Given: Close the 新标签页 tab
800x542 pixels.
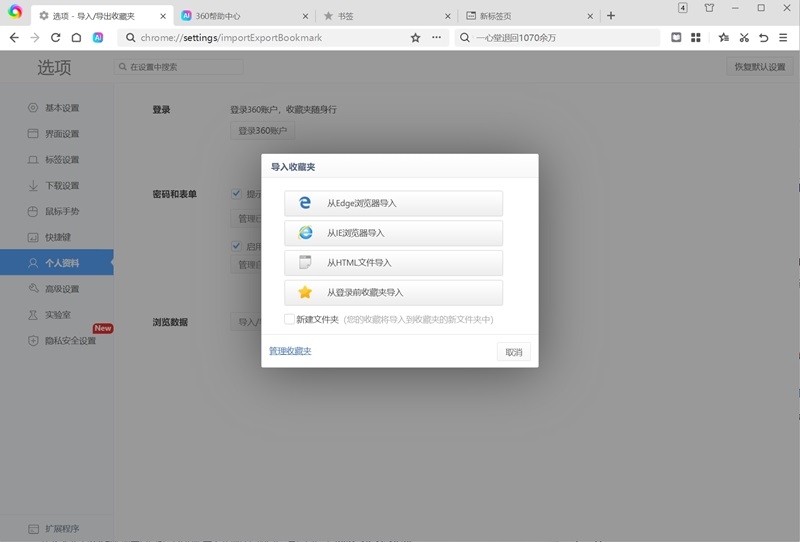Looking at the screenshot, I should coord(590,16).
